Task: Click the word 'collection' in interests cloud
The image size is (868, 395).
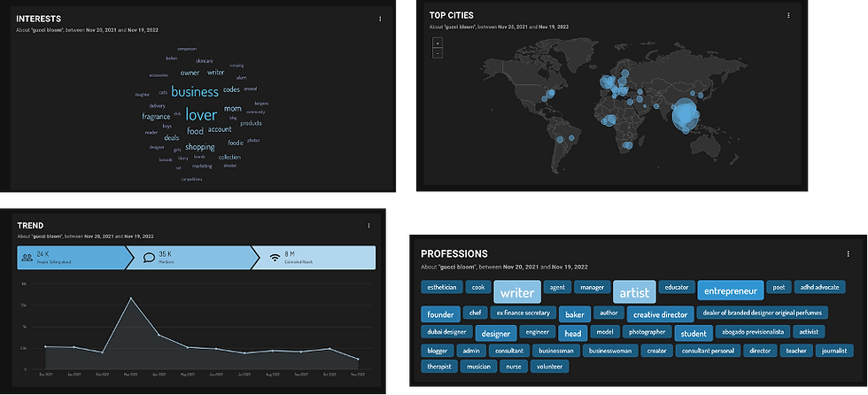Action: pos(229,157)
